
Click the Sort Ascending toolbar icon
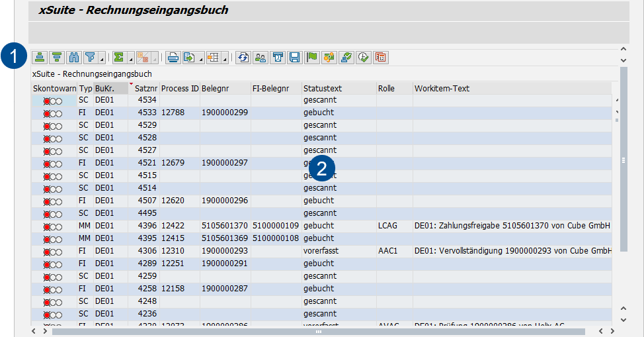pyautogui.click(x=40, y=58)
